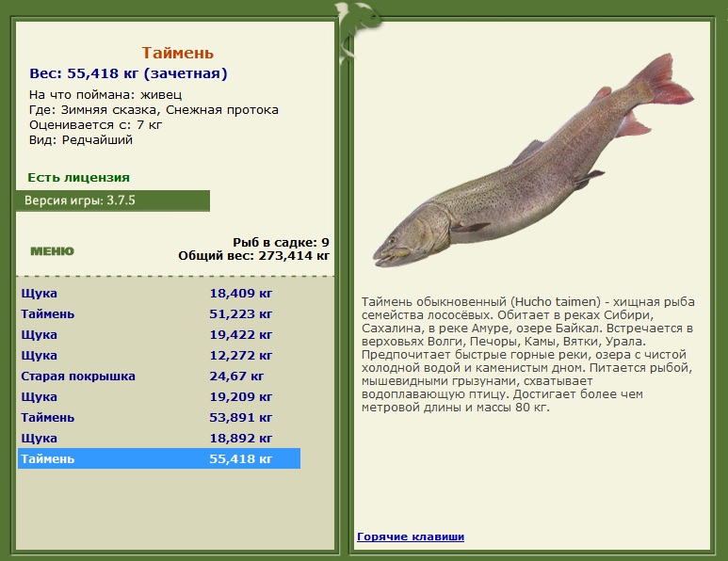Select the Старая покрышка 24,67 кг entry
This screenshot has height=561, width=728.
pyautogui.click(x=159, y=376)
